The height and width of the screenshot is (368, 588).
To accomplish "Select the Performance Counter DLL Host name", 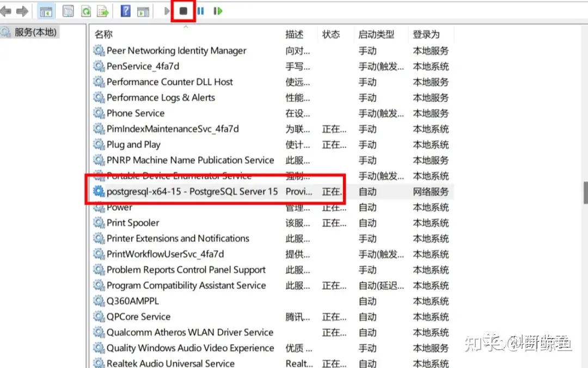I will click(x=169, y=82).
